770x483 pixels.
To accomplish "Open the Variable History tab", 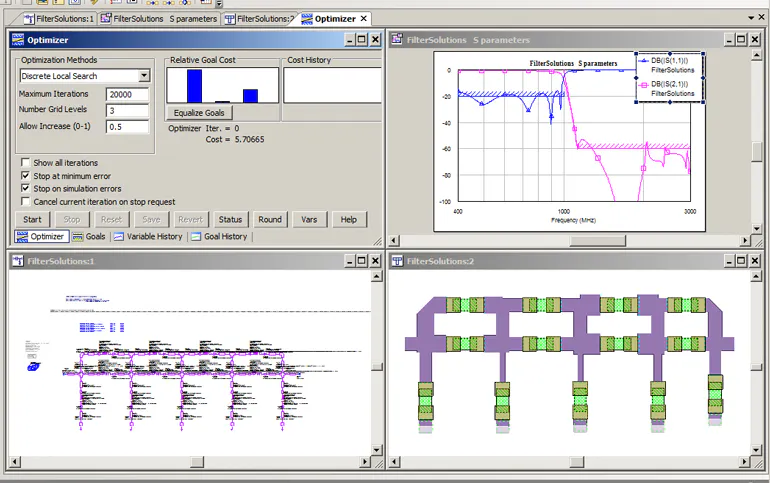I will (148, 237).
